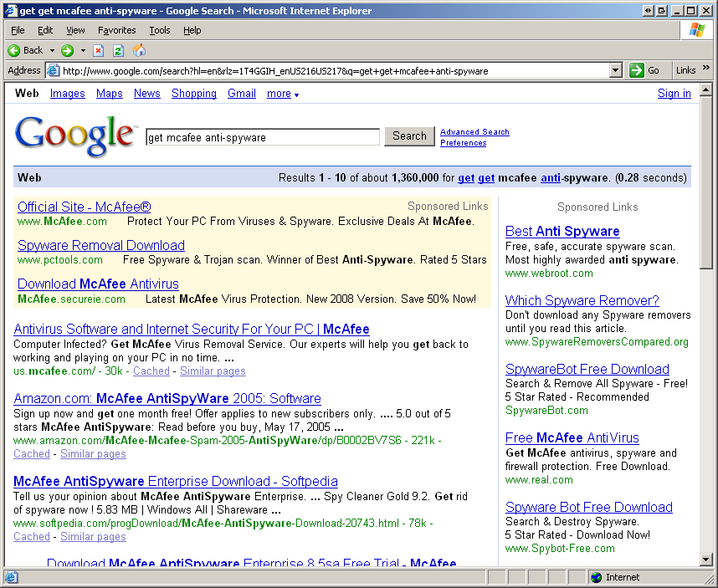Click the scroll up arrow on scrollbar
The width and height of the screenshot is (718, 588).
click(x=705, y=89)
